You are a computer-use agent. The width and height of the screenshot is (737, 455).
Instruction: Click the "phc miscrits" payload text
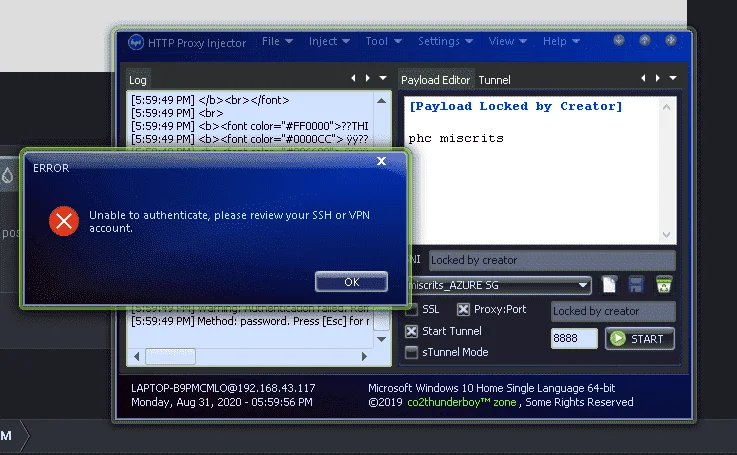coord(456,138)
